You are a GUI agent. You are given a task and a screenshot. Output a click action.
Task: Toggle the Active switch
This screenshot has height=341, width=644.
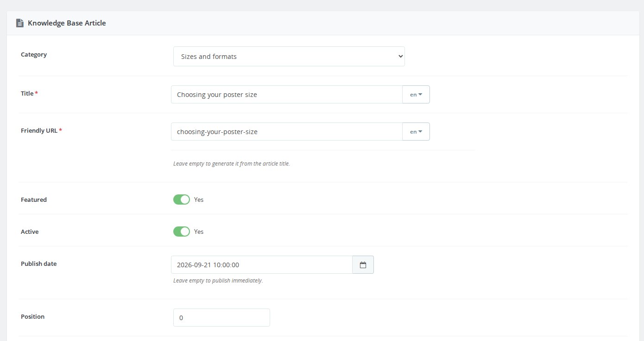pyautogui.click(x=182, y=232)
